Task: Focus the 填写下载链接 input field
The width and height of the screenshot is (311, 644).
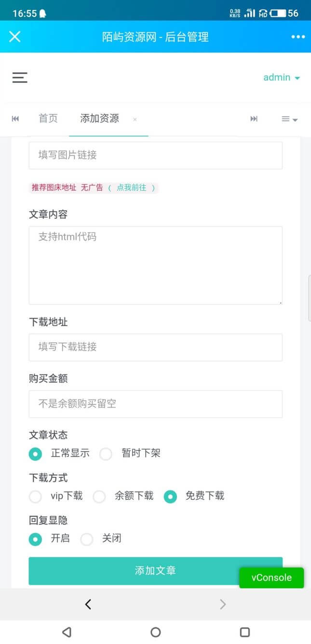Action: (x=155, y=347)
